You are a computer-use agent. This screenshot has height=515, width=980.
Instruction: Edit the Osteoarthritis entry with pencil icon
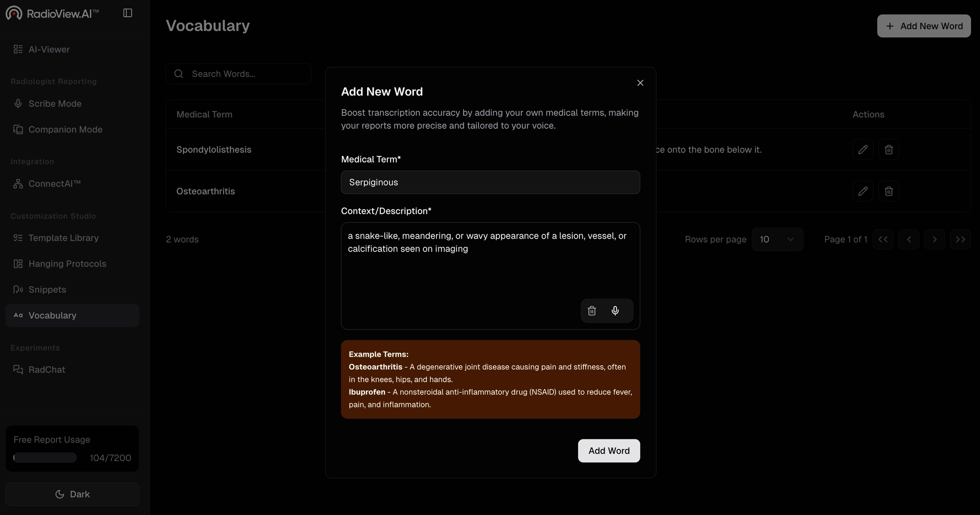pyautogui.click(x=863, y=191)
